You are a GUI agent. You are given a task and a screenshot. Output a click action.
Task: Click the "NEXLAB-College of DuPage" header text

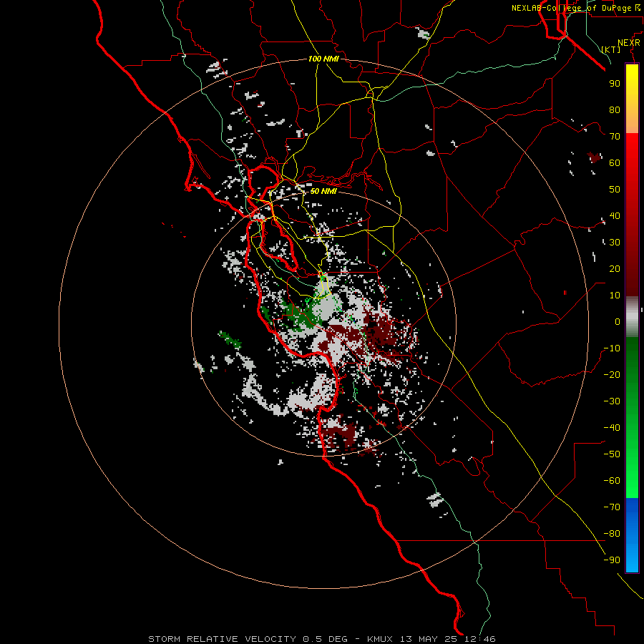[x=571, y=8]
